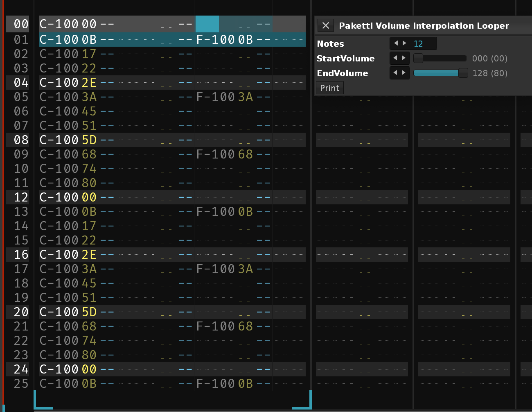The height and width of the screenshot is (412, 532).
Task: Decrease Notes value with left arrow
Action: click(x=396, y=43)
